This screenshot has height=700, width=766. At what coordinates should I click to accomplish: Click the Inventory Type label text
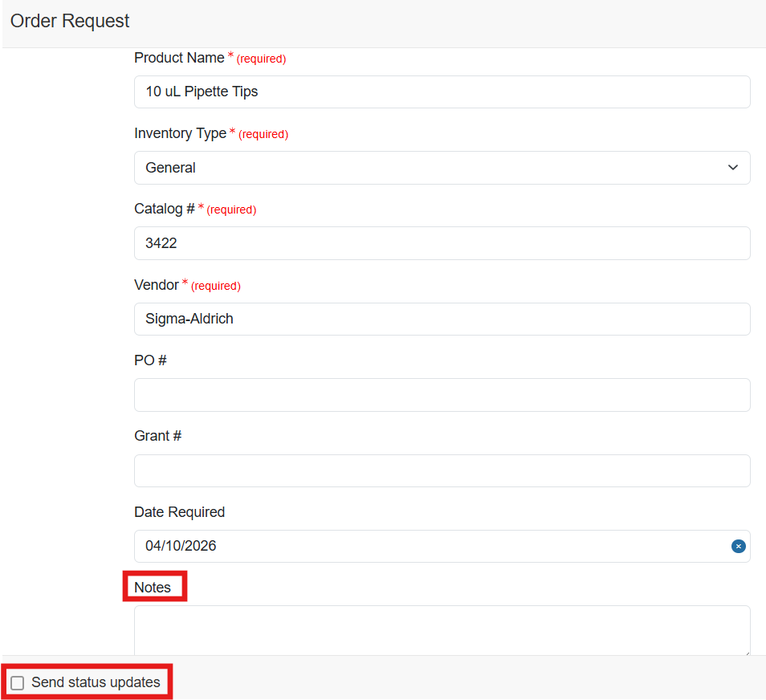tap(180, 133)
